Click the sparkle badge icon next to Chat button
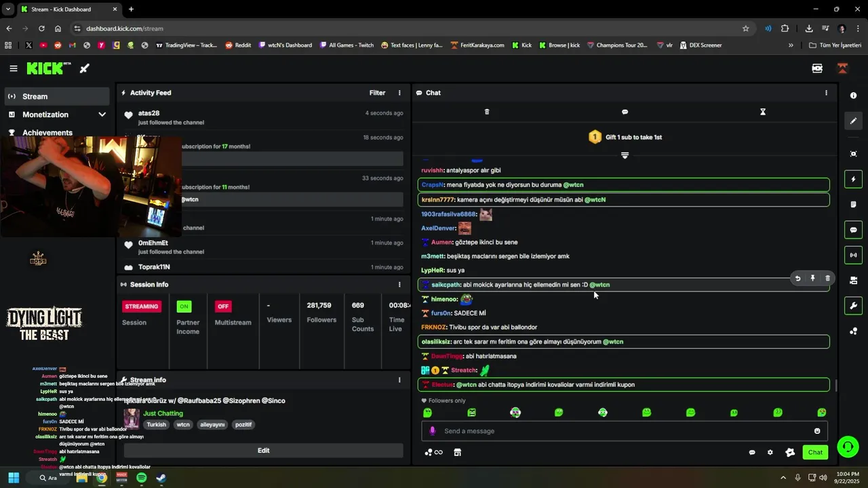This screenshot has height=488, width=868. (x=790, y=453)
